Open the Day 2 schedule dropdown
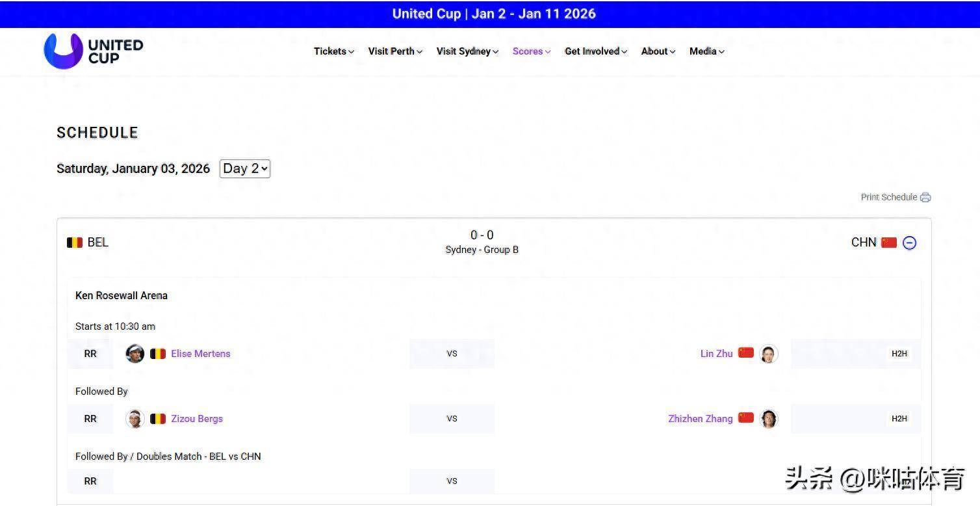Viewport: 980px width, 506px height. coord(245,168)
